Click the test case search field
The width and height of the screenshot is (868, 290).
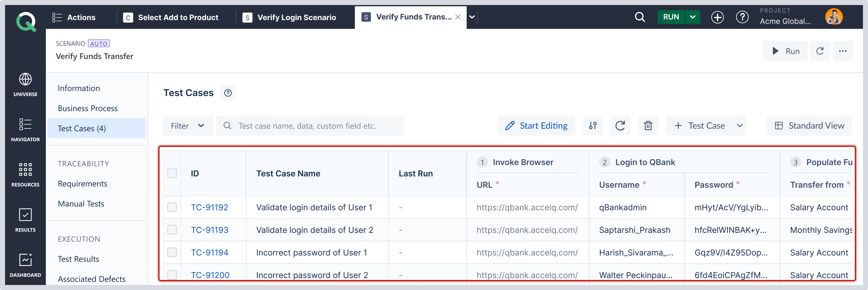coord(310,126)
